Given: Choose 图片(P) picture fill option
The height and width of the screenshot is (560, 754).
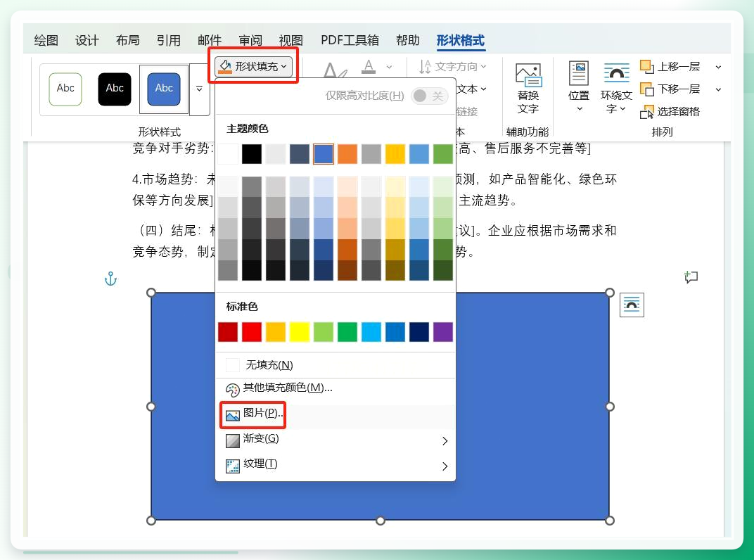Looking at the screenshot, I should (x=336, y=414).
